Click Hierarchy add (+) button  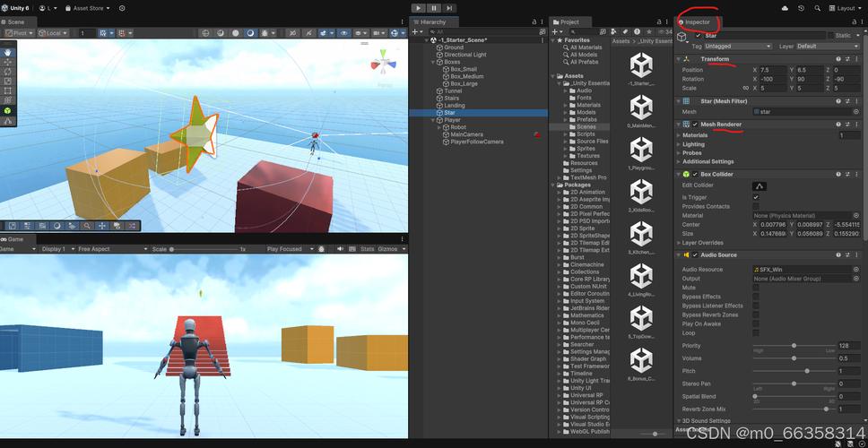click(x=416, y=32)
